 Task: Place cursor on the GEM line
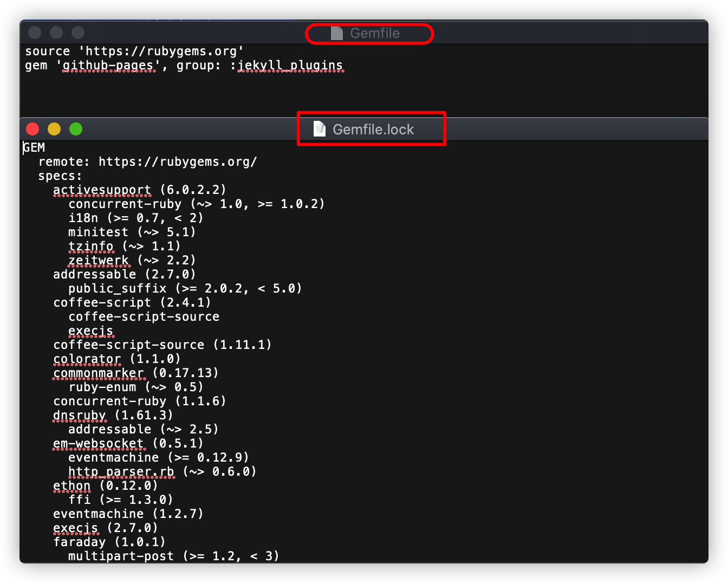tap(34, 148)
